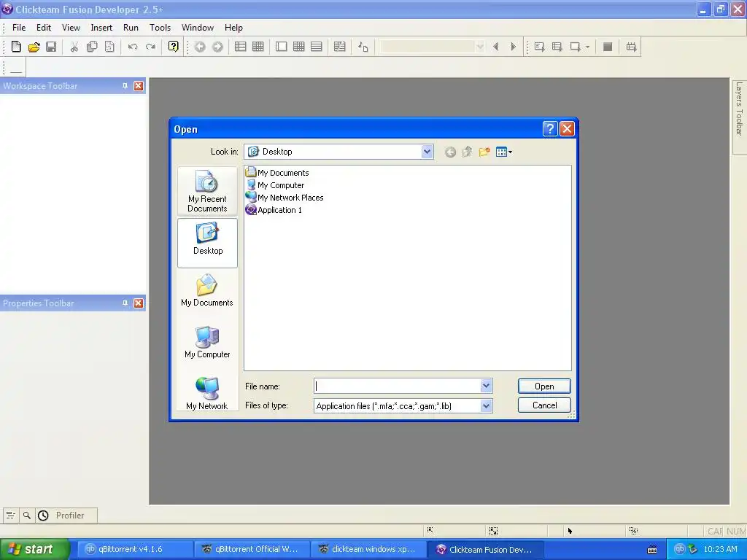The width and height of the screenshot is (747, 560).
Task: Click the Up One Level icon in Open dialog
Action: pyautogui.click(x=467, y=152)
